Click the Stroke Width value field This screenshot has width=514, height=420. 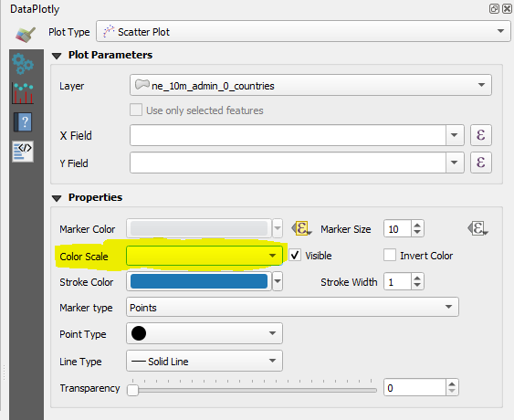click(x=398, y=281)
